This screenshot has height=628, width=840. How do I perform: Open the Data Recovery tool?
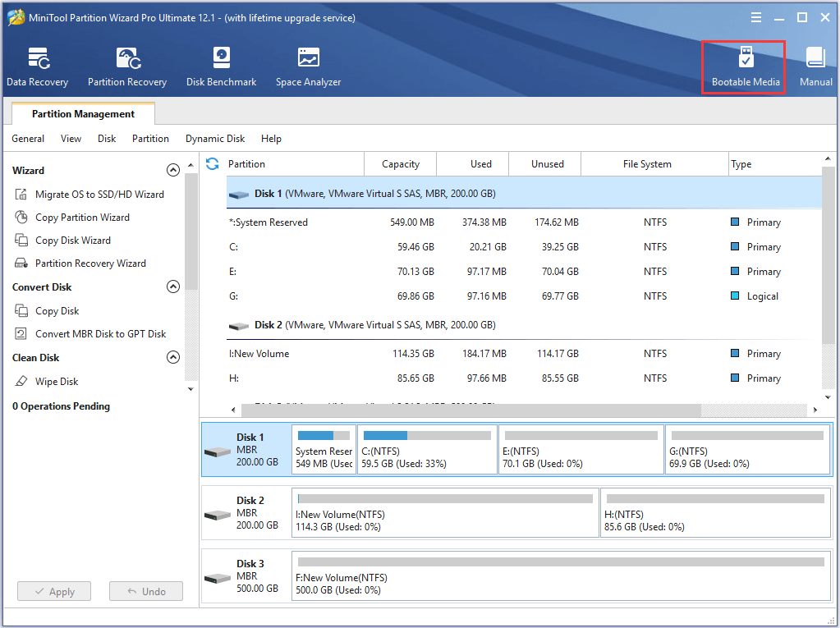pos(38,67)
